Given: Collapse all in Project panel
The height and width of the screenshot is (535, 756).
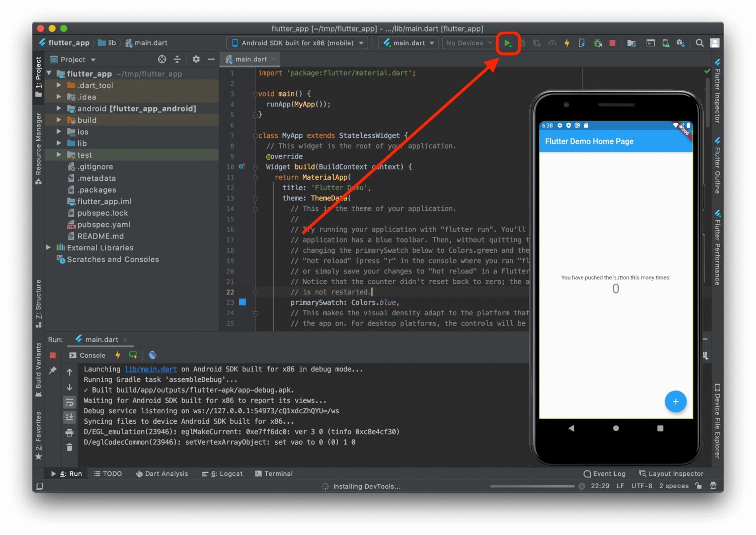Looking at the screenshot, I should coord(177,59).
